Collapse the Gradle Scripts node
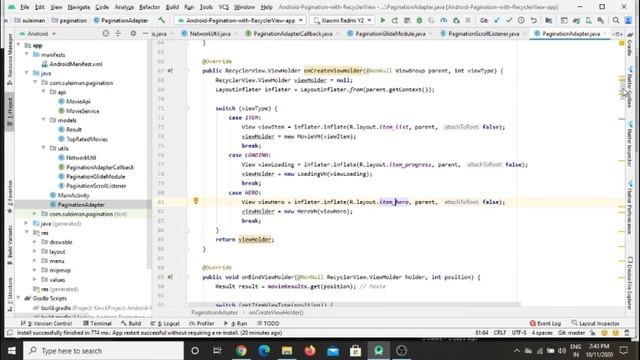The height and width of the screenshot is (360, 640). tap(18, 298)
